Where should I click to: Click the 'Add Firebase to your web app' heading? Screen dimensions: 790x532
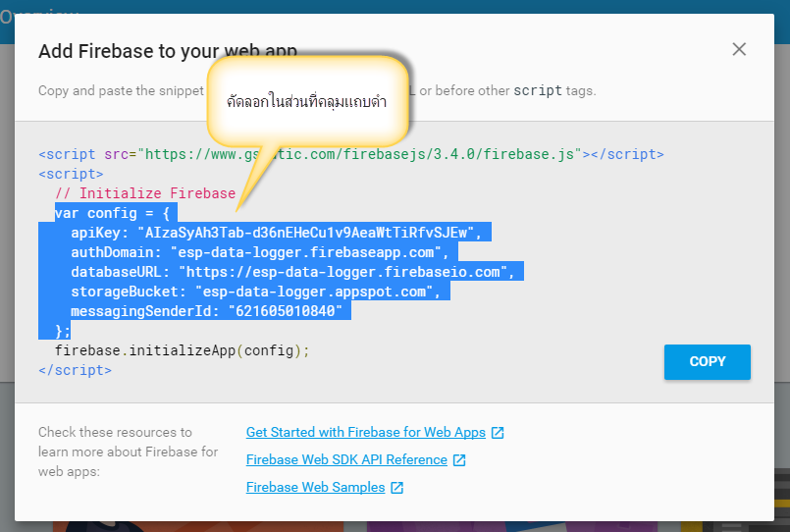[168, 51]
